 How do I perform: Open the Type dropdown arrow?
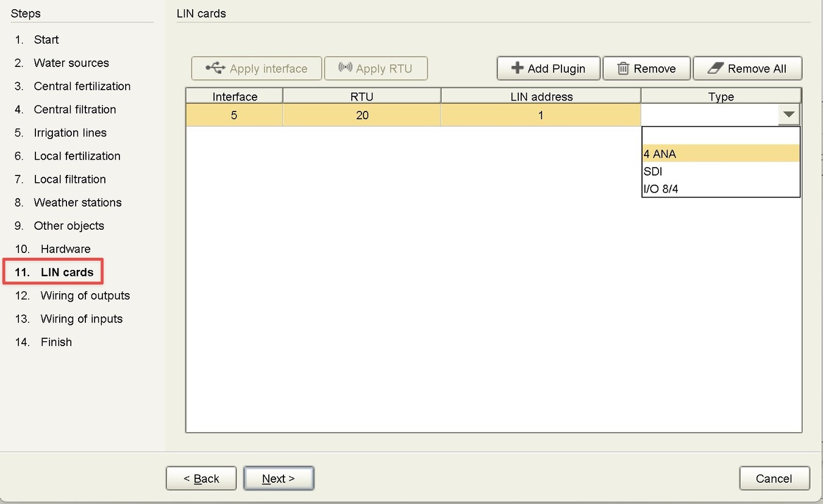tap(789, 115)
